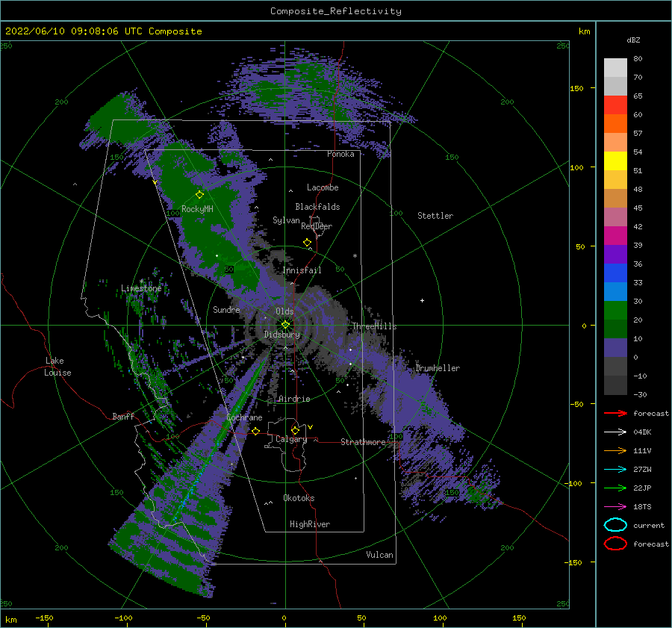Image resolution: width=672 pixels, height=628 pixels.
Task: Click the dBZ legend heading
Action: point(633,40)
